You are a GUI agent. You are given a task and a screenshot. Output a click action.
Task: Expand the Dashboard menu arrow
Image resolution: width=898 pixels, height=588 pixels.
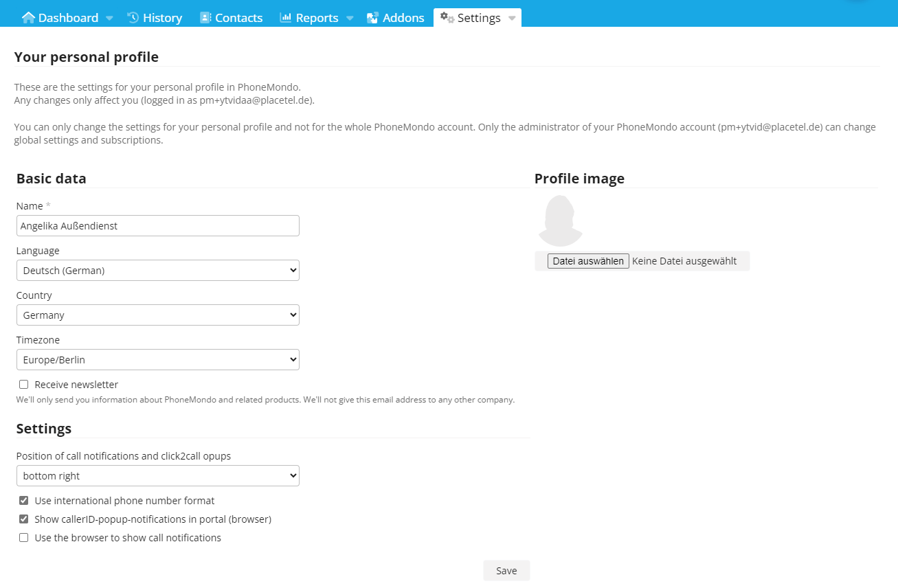109,19
